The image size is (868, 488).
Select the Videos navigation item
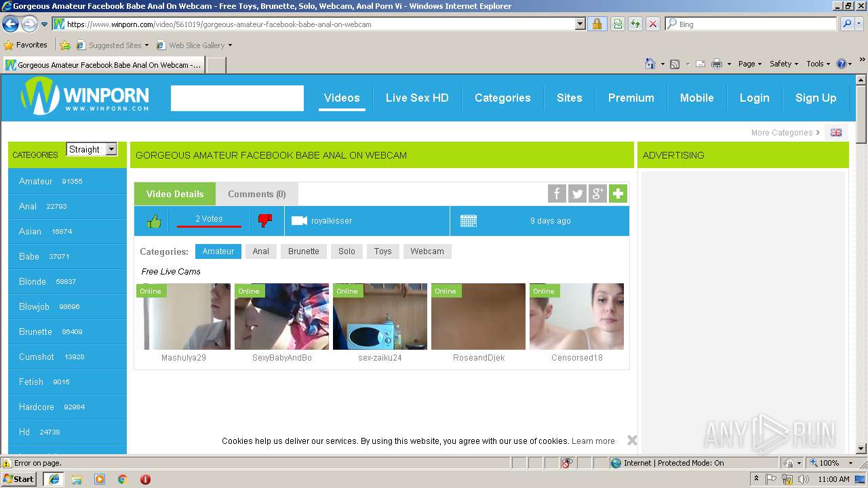[x=342, y=98]
